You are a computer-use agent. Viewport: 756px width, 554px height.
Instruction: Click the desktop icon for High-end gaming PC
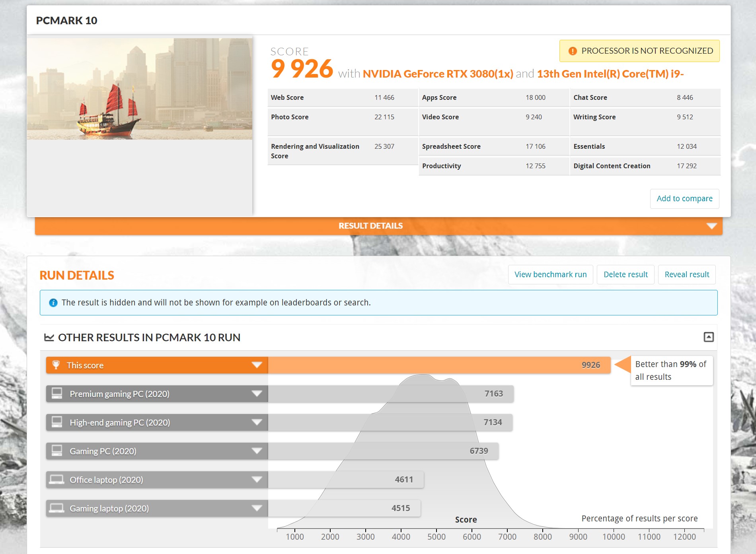(x=57, y=422)
